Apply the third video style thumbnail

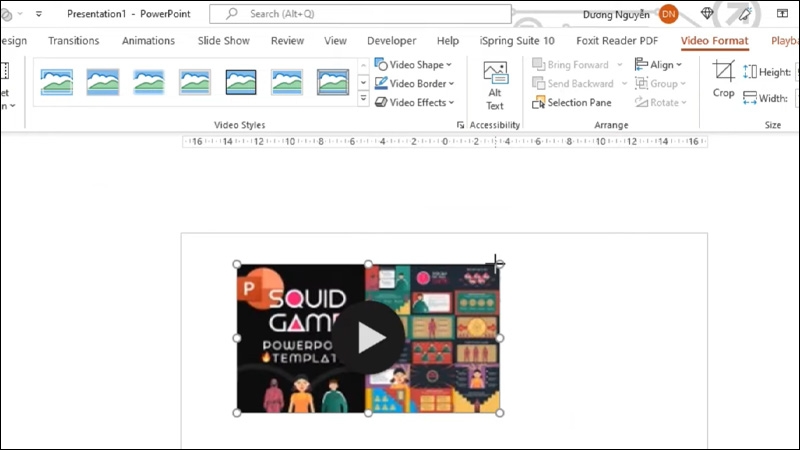pos(148,82)
